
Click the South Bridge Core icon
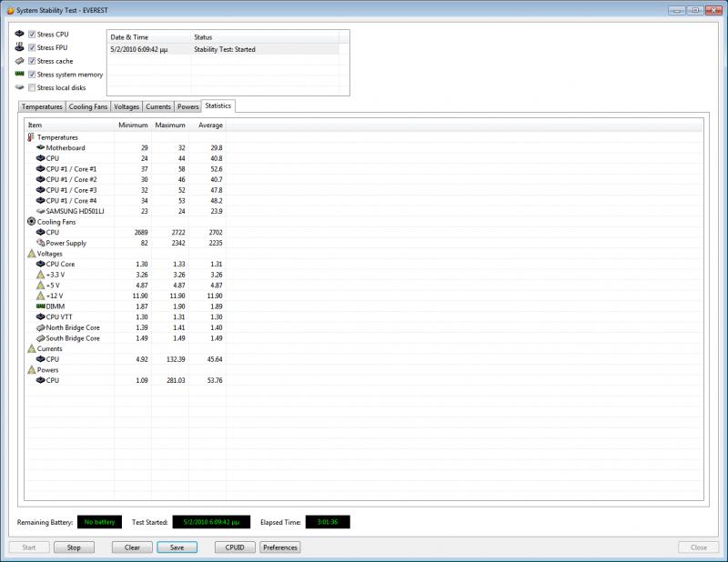[x=40, y=338]
